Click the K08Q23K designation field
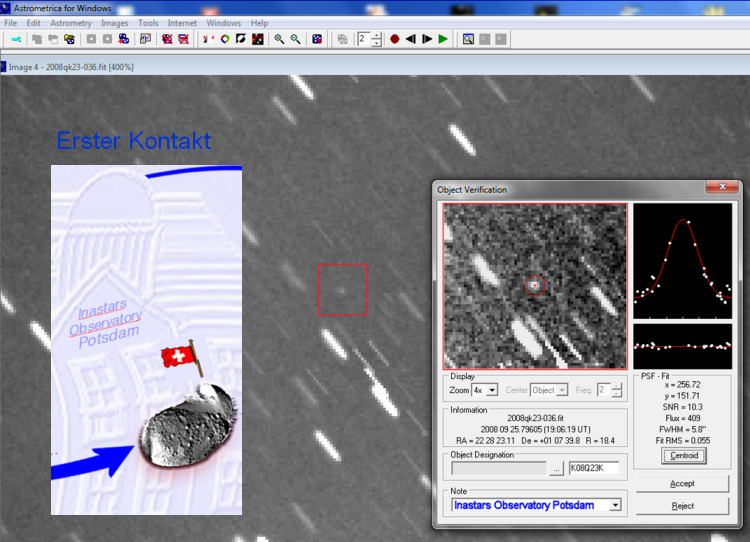This screenshot has width=750, height=542. (593, 468)
